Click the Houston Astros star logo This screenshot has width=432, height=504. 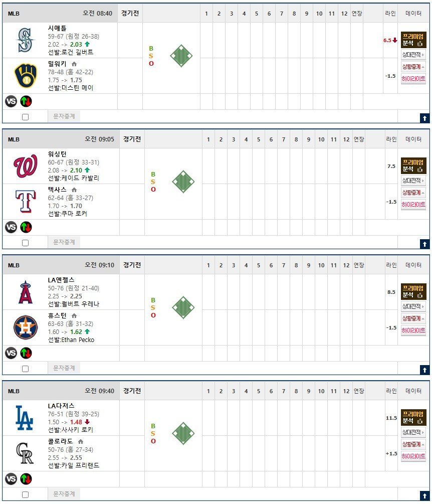pyautogui.click(x=26, y=327)
